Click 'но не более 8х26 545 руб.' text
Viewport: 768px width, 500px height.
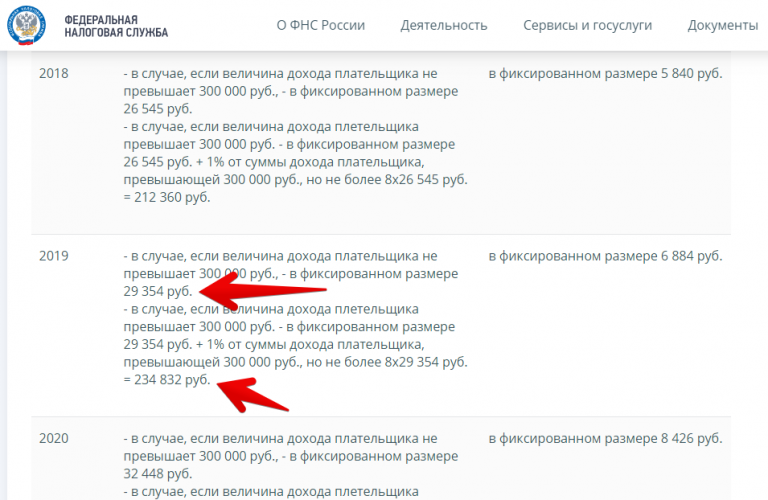point(387,180)
